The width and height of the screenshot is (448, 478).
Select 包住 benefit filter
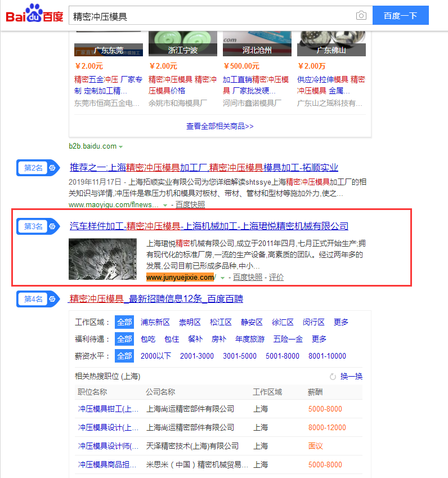coord(172,339)
